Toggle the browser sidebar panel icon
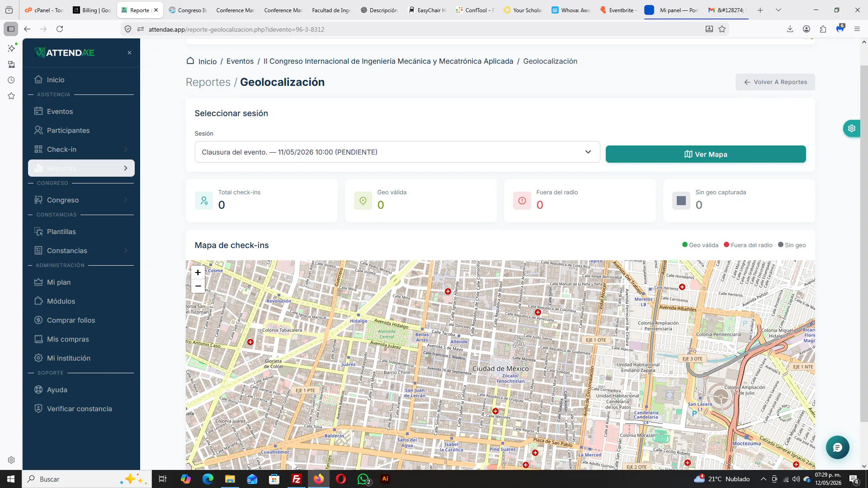This screenshot has height=488, width=868. pyautogui.click(x=11, y=29)
